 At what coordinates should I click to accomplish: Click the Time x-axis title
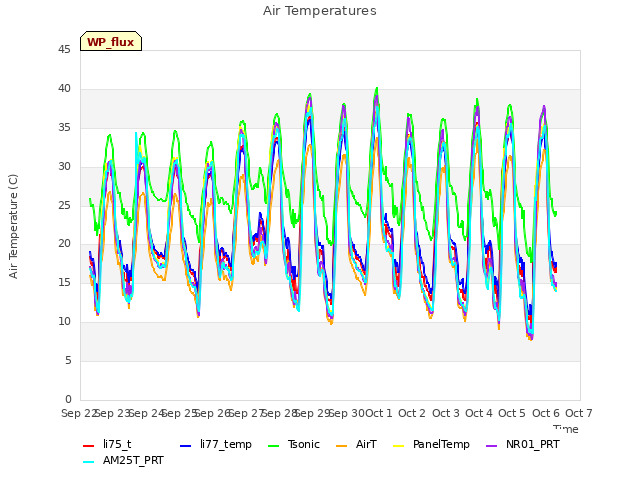[566, 429]
